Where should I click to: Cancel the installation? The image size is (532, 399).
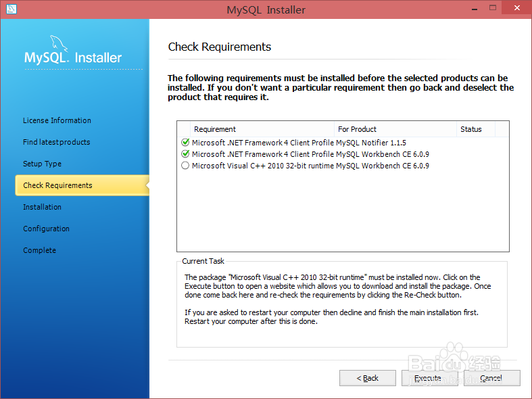pyautogui.click(x=492, y=378)
